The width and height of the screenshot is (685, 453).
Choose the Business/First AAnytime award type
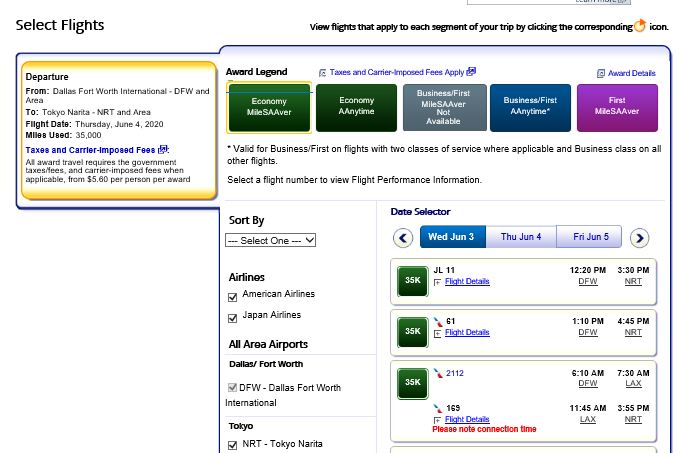point(530,107)
